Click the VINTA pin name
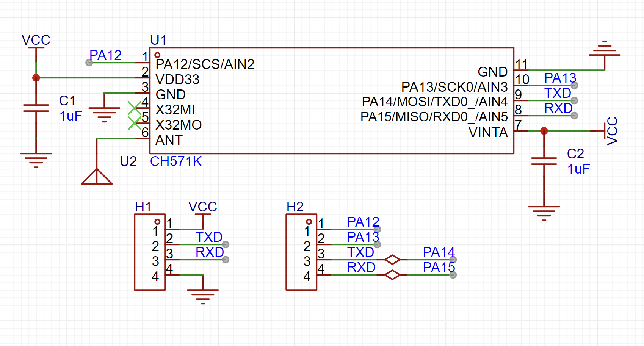This screenshot has width=644, height=346. pos(488,133)
